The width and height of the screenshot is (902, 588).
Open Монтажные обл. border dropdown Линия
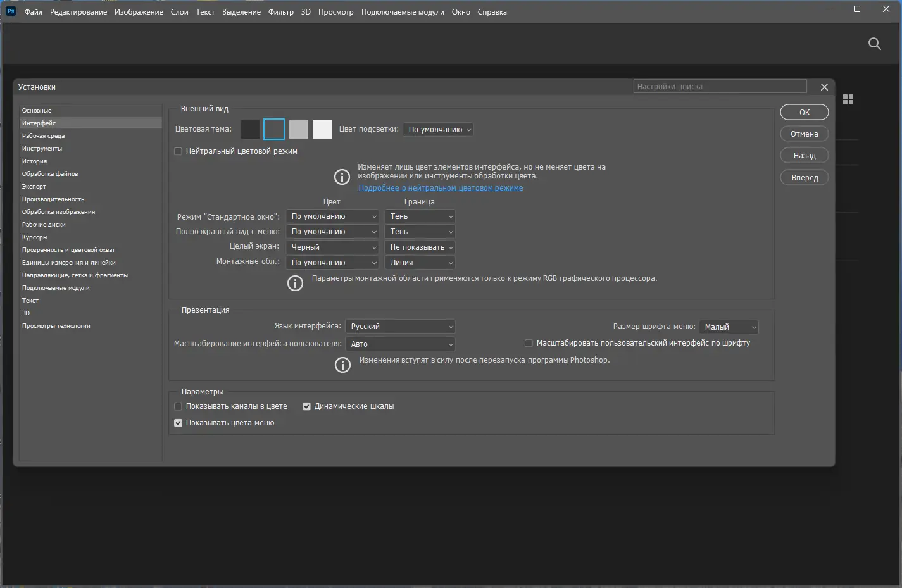pos(420,263)
